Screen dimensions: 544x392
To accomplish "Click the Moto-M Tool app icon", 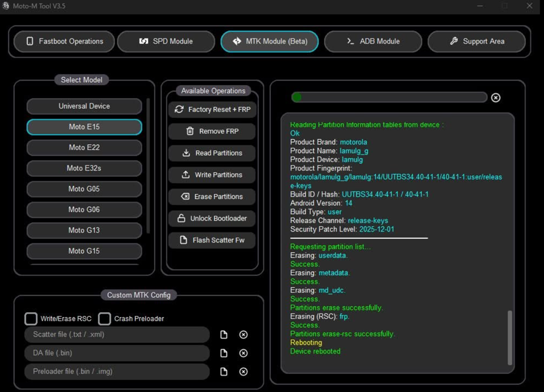I will (x=6, y=6).
